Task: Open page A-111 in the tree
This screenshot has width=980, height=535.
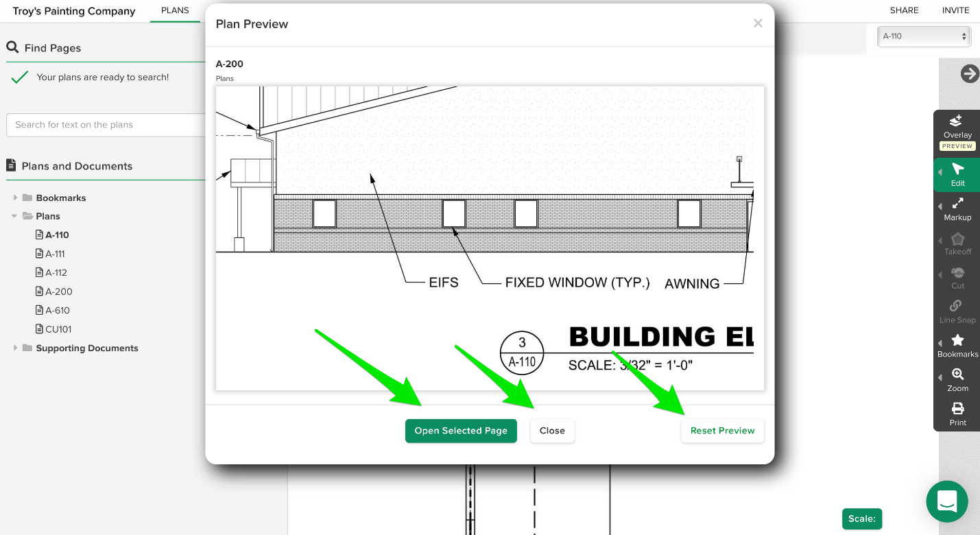Action: (56, 254)
